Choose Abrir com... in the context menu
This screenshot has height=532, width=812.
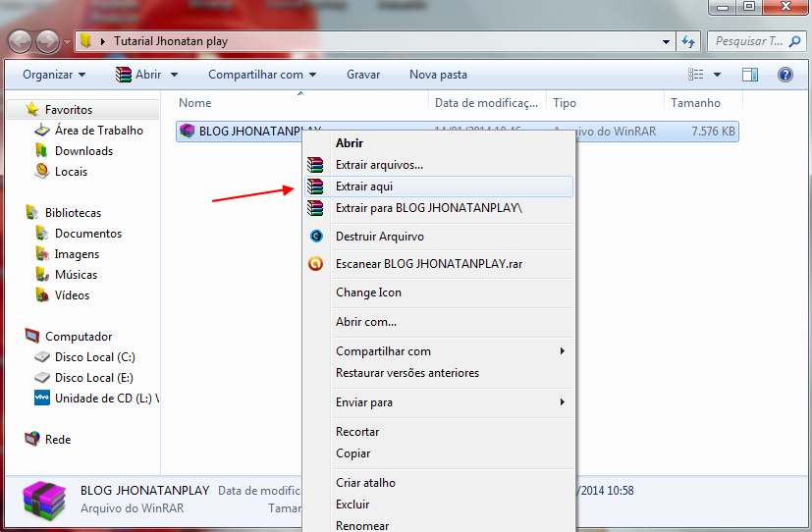439,322
